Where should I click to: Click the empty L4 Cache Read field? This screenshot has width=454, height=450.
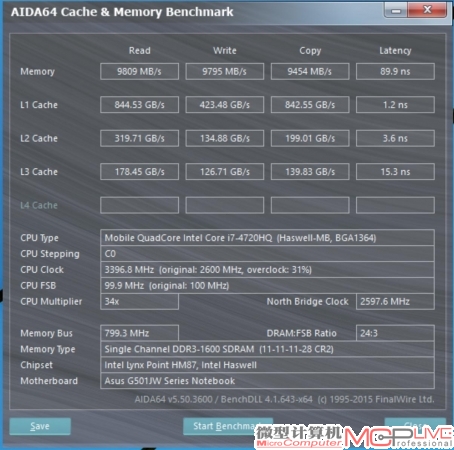pyautogui.click(x=139, y=205)
